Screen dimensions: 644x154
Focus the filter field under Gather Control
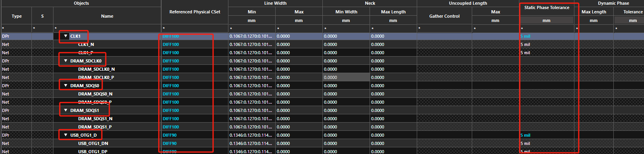(444, 28)
